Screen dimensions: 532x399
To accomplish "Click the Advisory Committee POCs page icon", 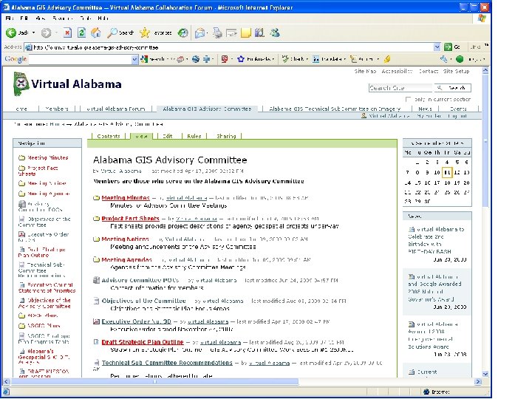I will click(x=96, y=280).
